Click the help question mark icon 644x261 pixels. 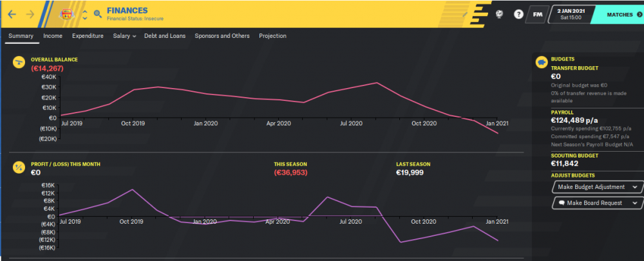pos(518,14)
